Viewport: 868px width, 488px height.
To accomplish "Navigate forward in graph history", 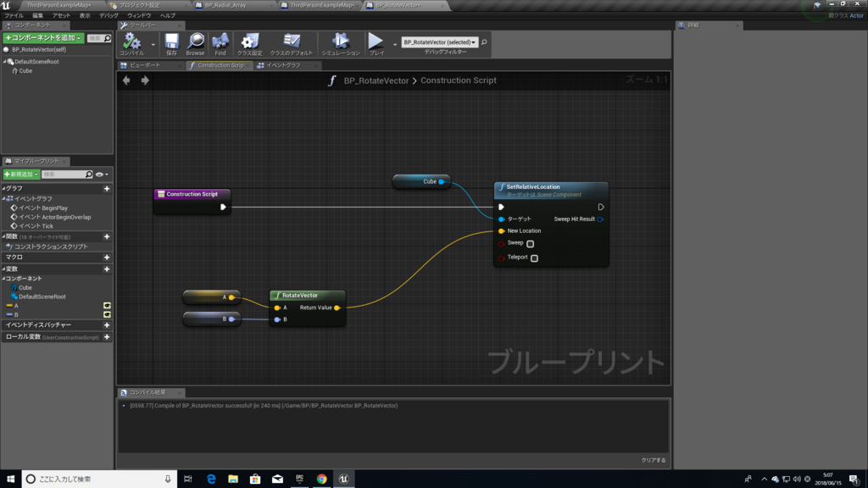I will click(x=145, y=80).
